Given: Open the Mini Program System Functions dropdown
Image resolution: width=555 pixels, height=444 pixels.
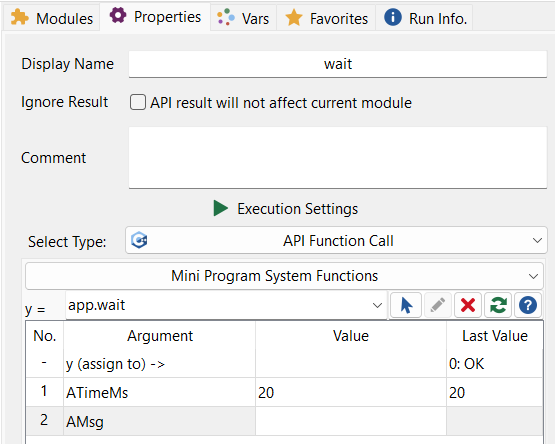Looking at the screenshot, I should (x=284, y=276).
